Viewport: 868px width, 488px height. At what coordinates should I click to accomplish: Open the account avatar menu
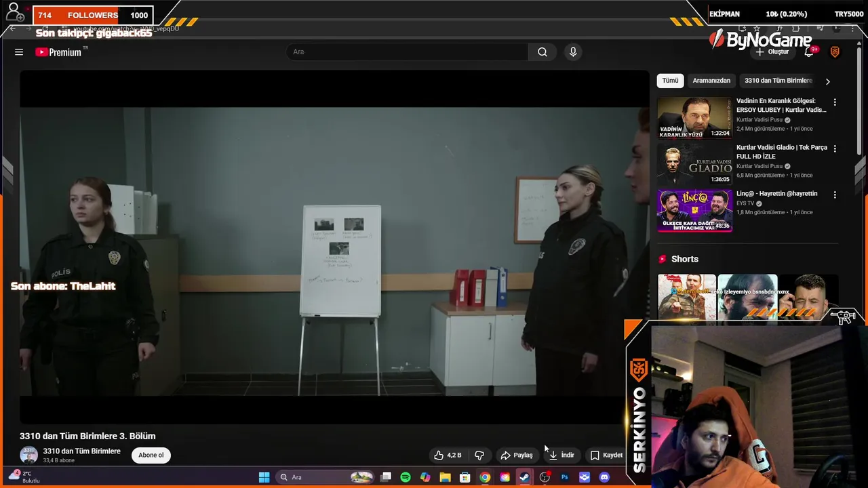point(835,52)
